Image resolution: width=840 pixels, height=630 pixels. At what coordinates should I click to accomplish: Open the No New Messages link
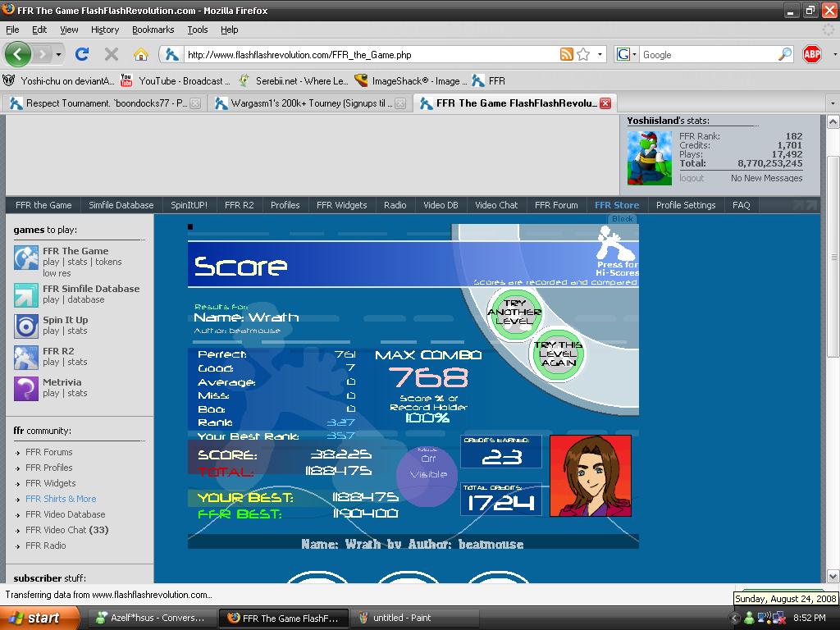click(x=767, y=178)
